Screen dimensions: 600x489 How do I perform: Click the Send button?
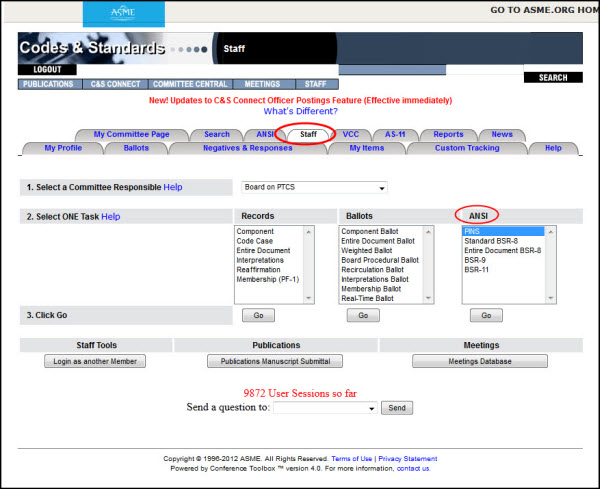(397, 408)
